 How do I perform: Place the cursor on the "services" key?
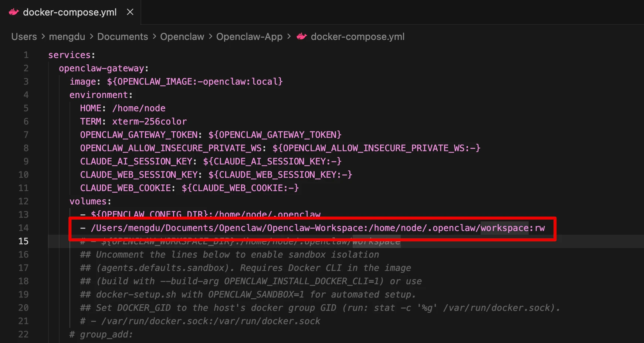coord(70,55)
